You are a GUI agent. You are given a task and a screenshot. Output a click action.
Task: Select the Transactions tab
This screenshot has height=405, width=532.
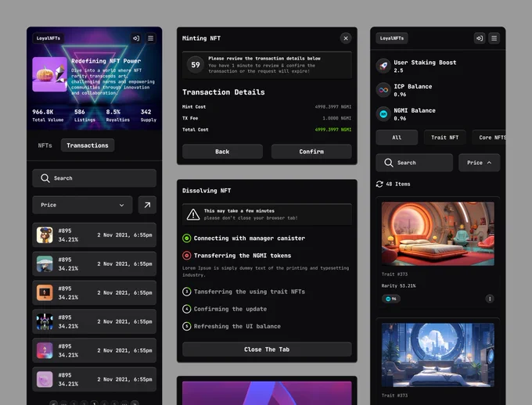click(x=88, y=145)
